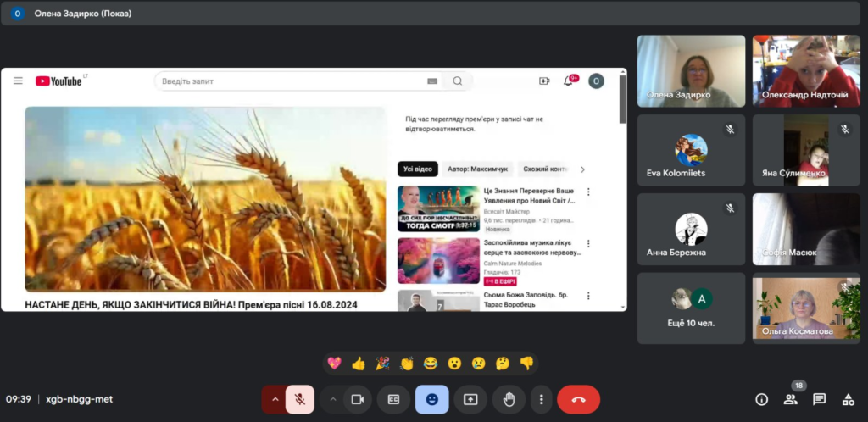
Task: Open meeting details info icon
Action: tap(761, 399)
